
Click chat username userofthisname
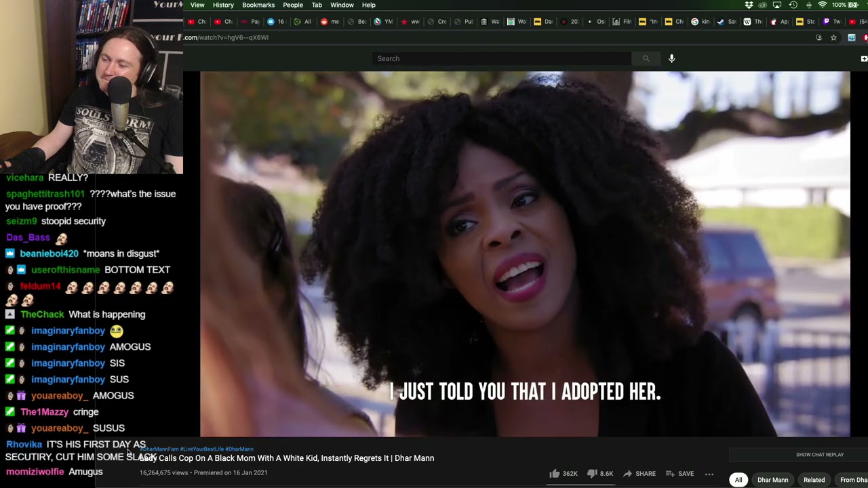point(66,270)
